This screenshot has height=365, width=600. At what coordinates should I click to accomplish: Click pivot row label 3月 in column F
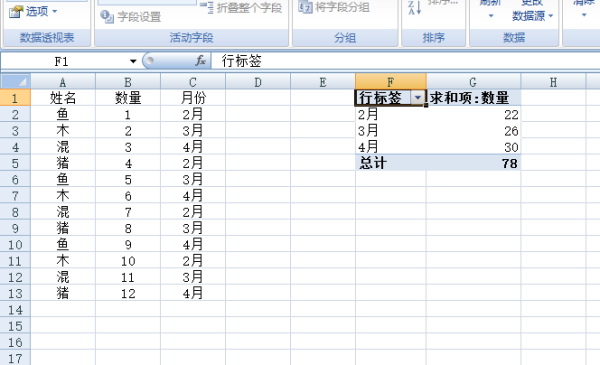coord(391,131)
